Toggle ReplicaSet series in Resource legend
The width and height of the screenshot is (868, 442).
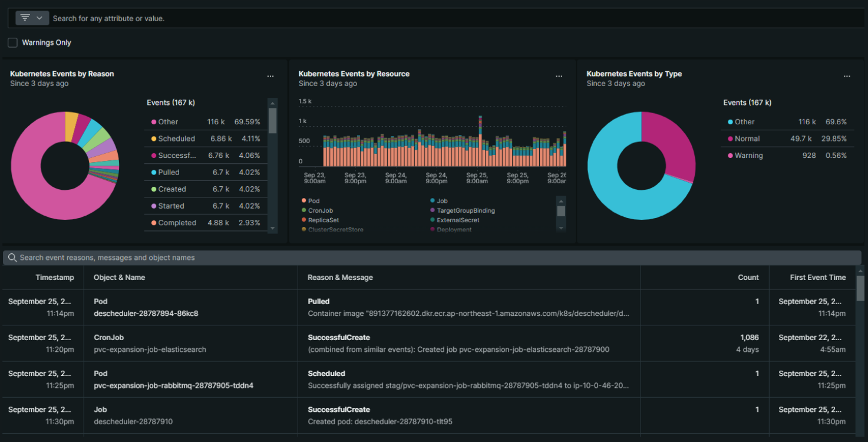coord(319,220)
